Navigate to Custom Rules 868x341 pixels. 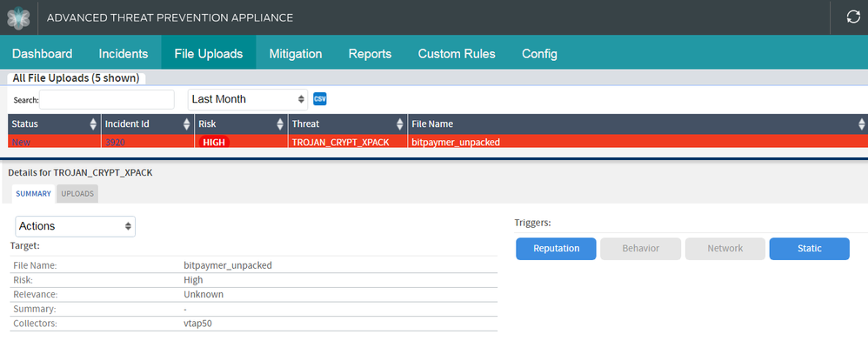pos(457,54)
